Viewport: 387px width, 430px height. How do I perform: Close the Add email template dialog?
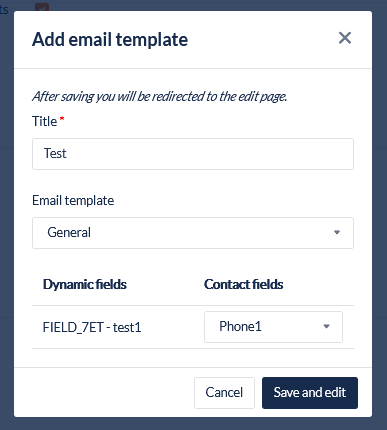[x=345, y=38]
